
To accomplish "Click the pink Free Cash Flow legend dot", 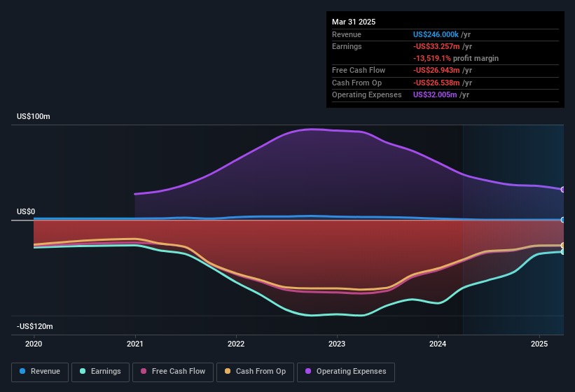I will 144,372.
